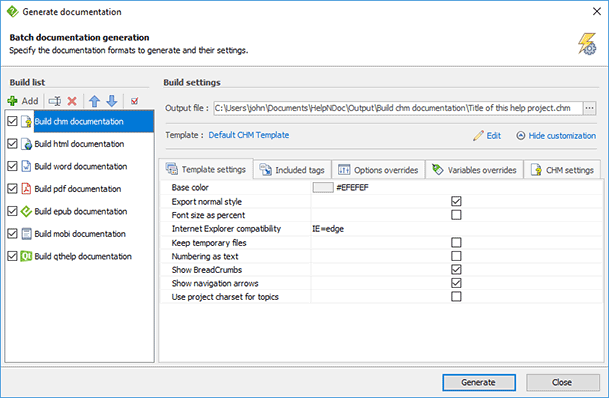This screenshot has width=609, height=398.
Task: Open the output file browse ellipsis button
Action: 589,108
